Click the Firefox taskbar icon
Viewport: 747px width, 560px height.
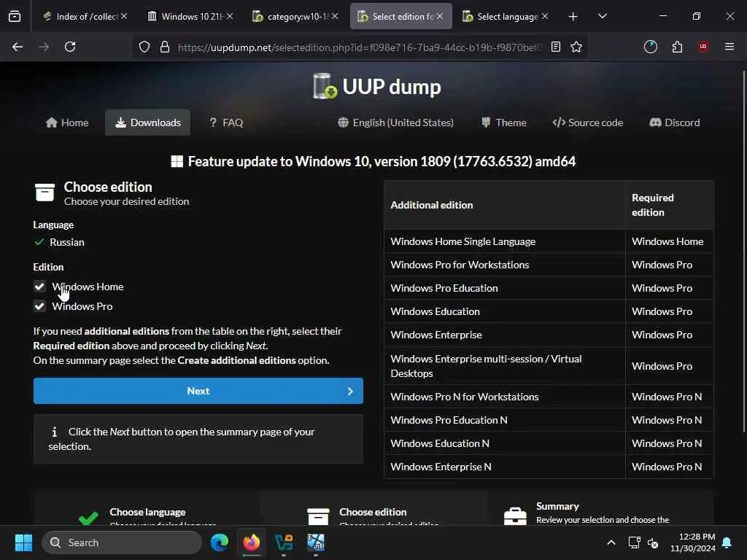[252, 542]
